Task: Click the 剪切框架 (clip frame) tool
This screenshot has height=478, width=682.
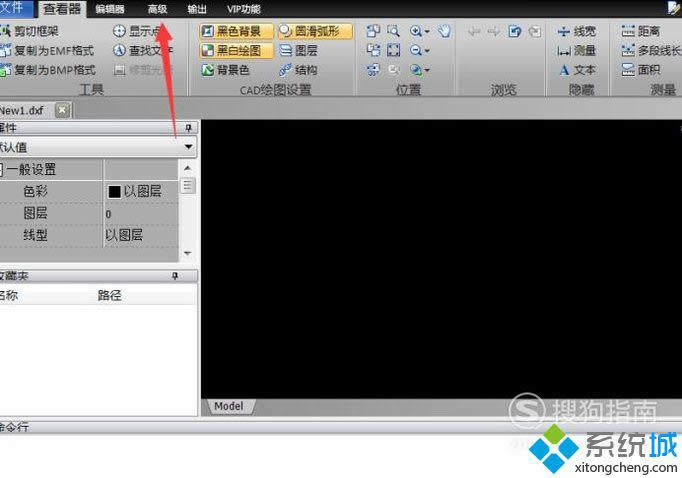Action: coord(35,31)
